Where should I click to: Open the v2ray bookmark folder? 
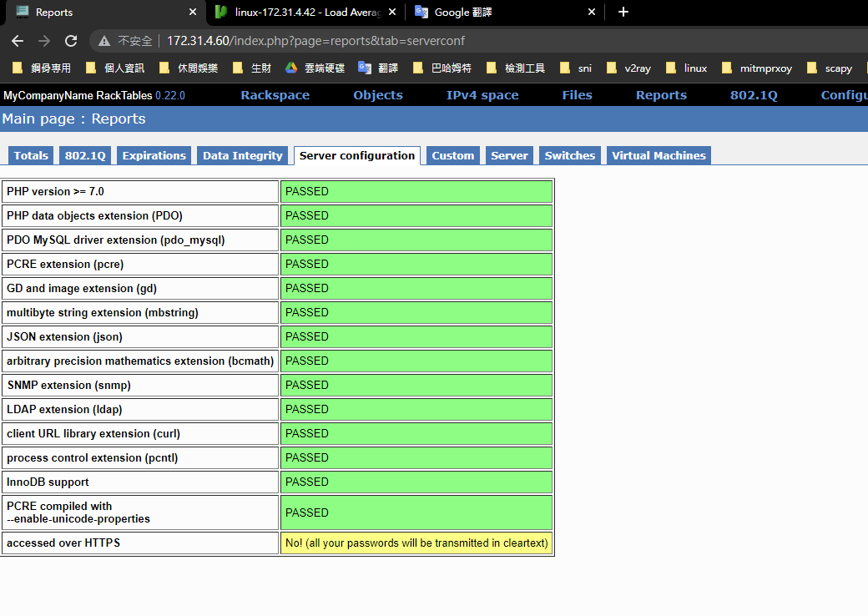tap(628, 68)
